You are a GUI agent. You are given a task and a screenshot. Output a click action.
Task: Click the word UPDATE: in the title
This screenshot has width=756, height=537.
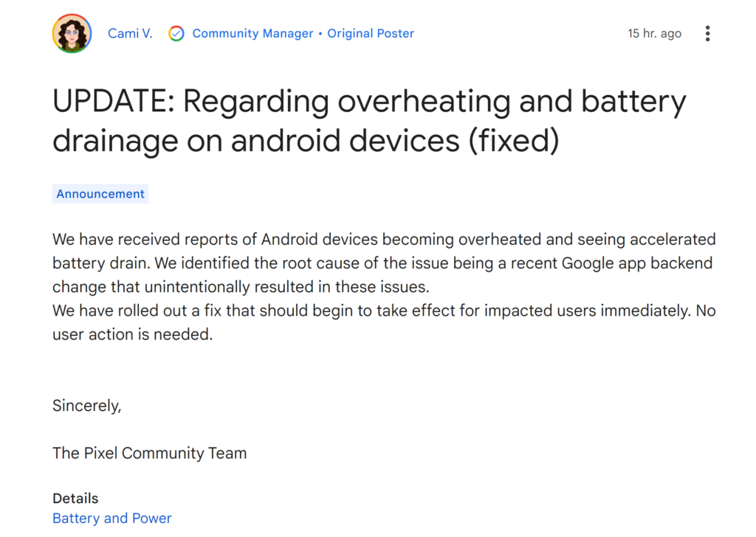(x=113, y=102)
